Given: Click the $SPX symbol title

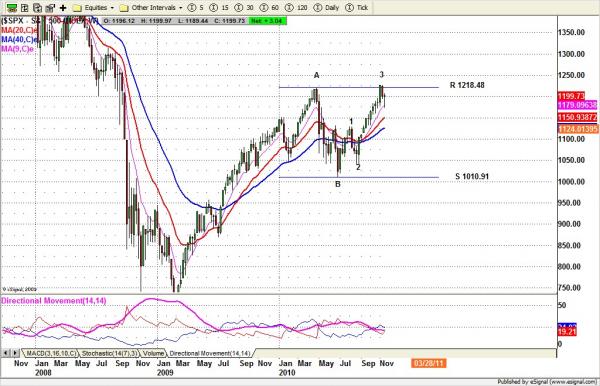Looking at the screenshot, I should click(50, 21).
